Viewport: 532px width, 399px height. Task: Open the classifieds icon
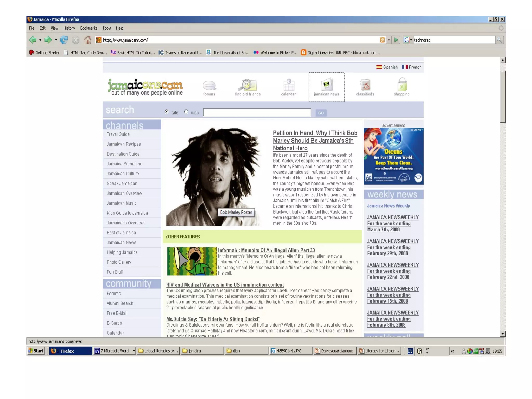pos(365,85)
